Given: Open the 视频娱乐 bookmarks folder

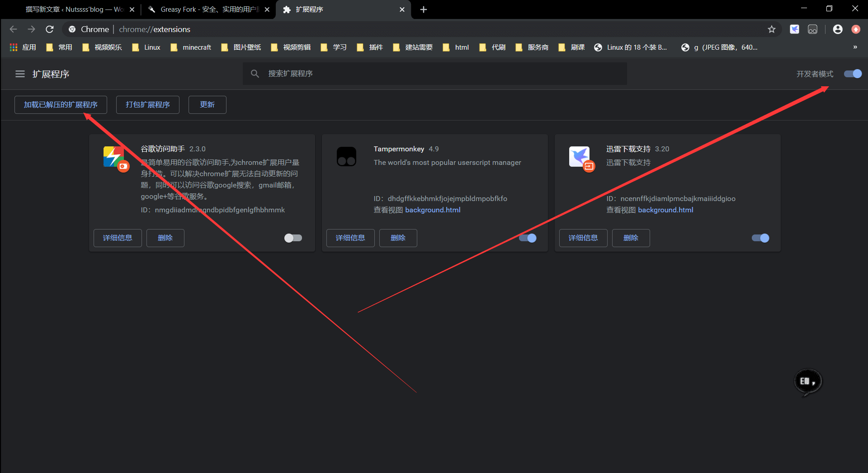Looking at the screenshot, I should (x=102, y=47).
